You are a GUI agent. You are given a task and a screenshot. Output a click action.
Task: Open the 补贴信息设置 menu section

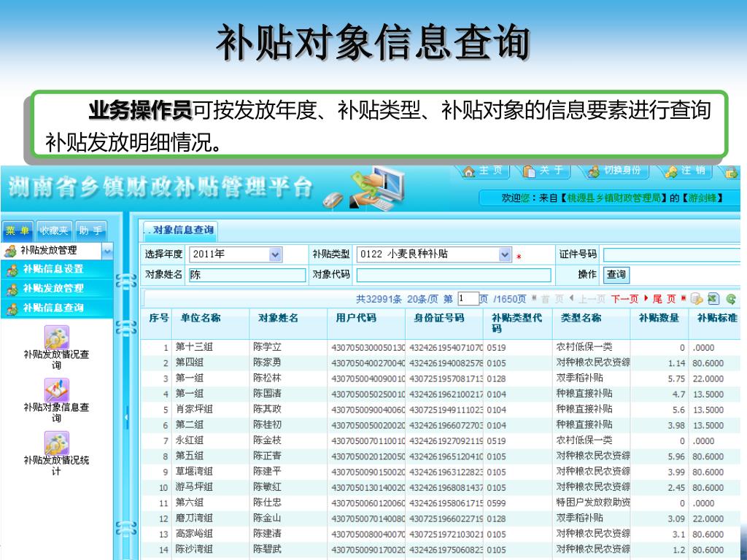[57, 269]
